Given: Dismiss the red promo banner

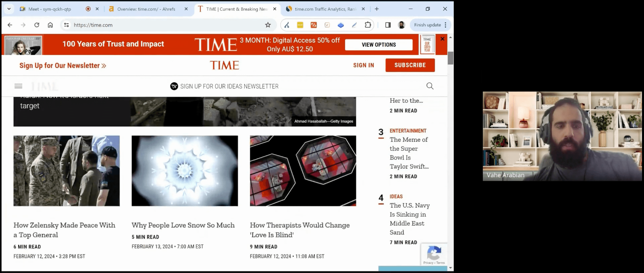Looking at the screenshot, I should tap(442, 39).
